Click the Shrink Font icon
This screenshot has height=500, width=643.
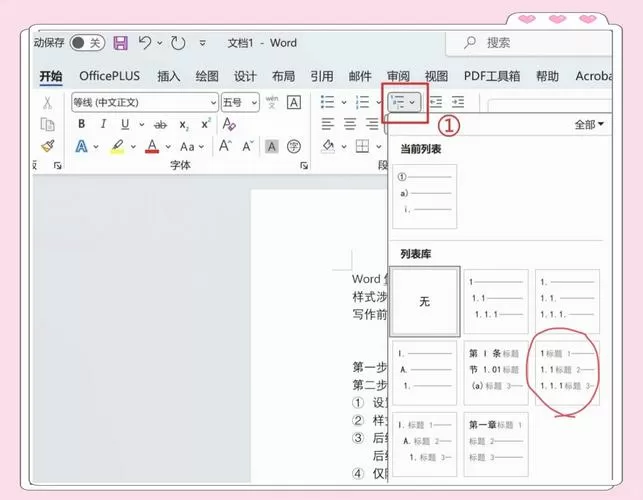pos(247,146)
